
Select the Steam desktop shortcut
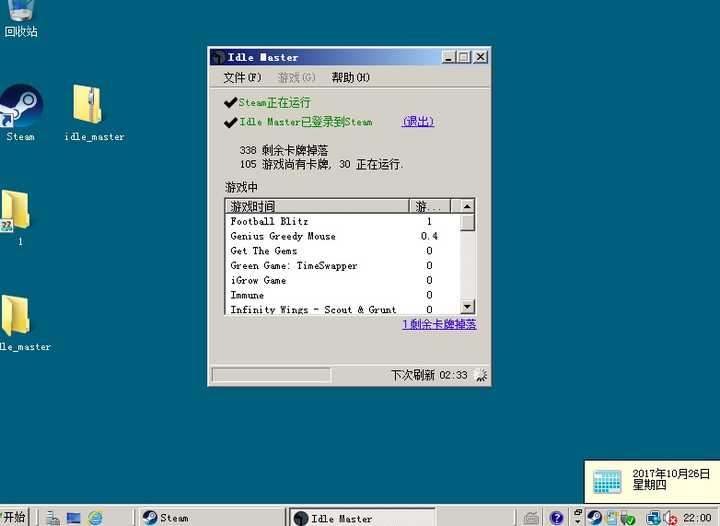tap(21, 113)
